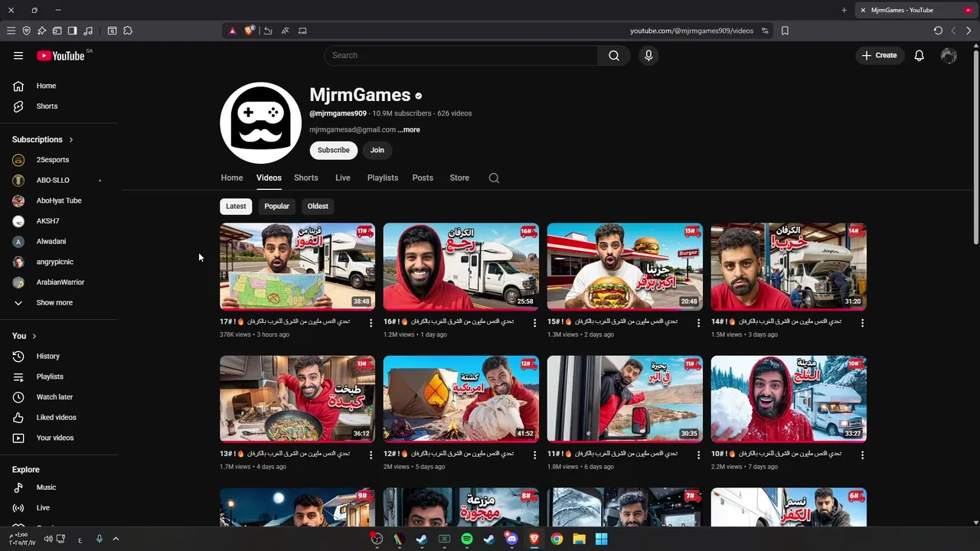
Task: Open the extensions puzzle icon
Action: tap(128, 31)
